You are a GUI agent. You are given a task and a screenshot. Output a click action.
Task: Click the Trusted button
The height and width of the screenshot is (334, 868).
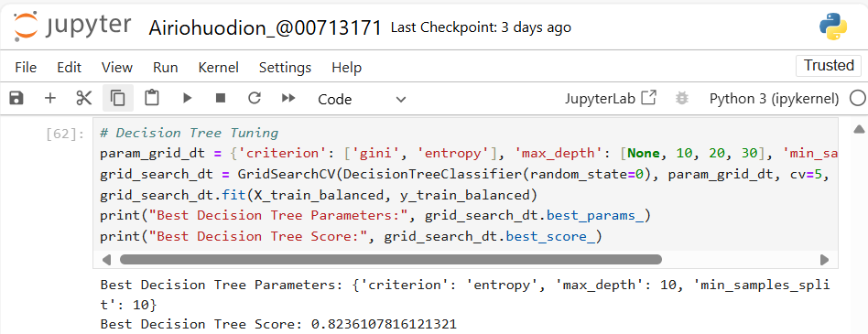[829, 66]
